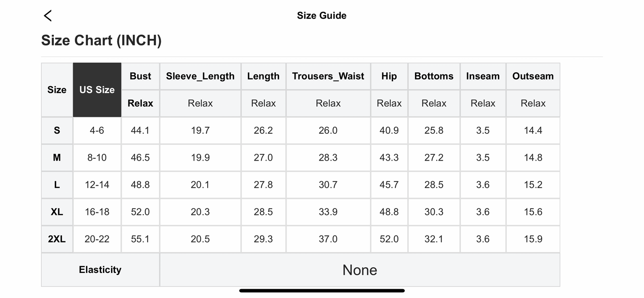Viewport: 644px width, 298px height.
Task: Select the Elasticity row label
Action: click(100, 270)
